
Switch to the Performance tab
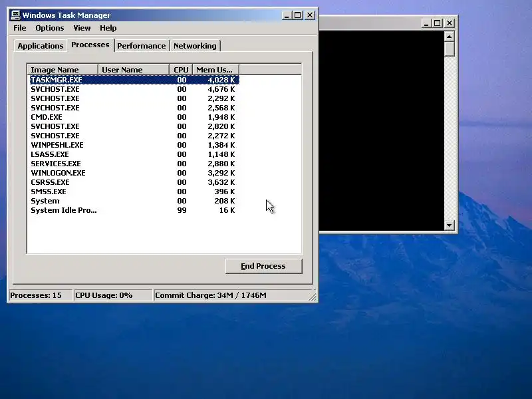142,46
